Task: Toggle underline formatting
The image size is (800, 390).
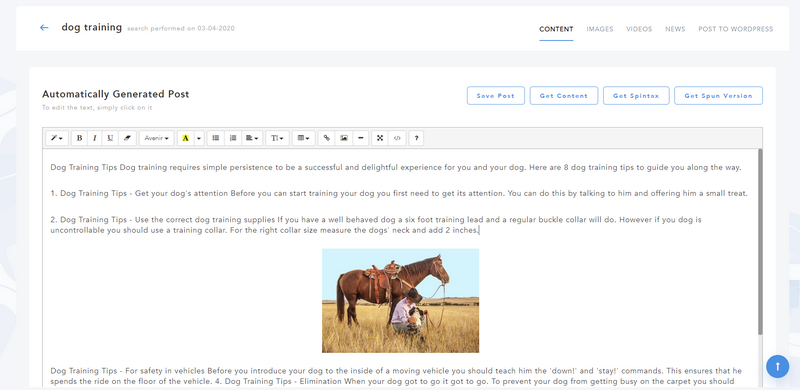Action: coord(110,138)
